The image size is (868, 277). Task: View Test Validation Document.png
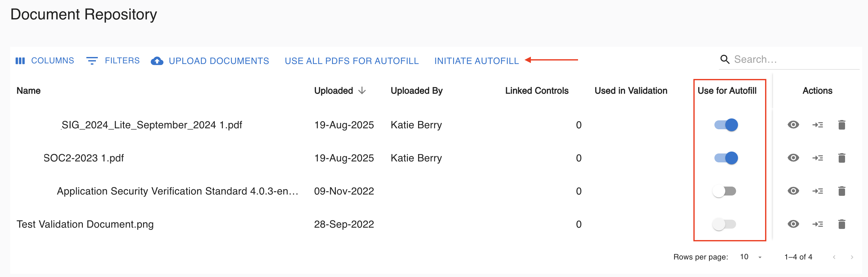coord(793,224)
